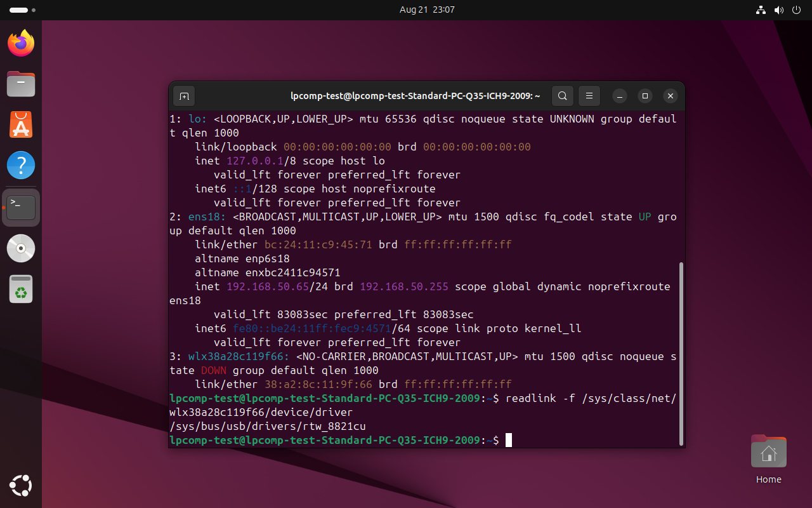
Task: Click the empty terminal prompt cursor
Action: 509,440
